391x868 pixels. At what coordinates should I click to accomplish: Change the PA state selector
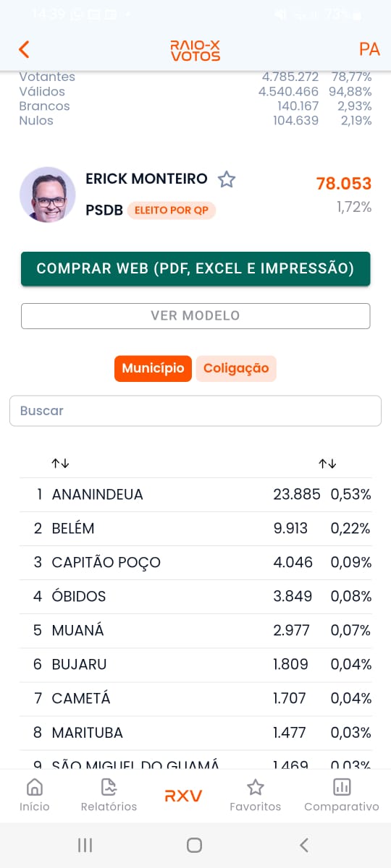tap(369, 49)
